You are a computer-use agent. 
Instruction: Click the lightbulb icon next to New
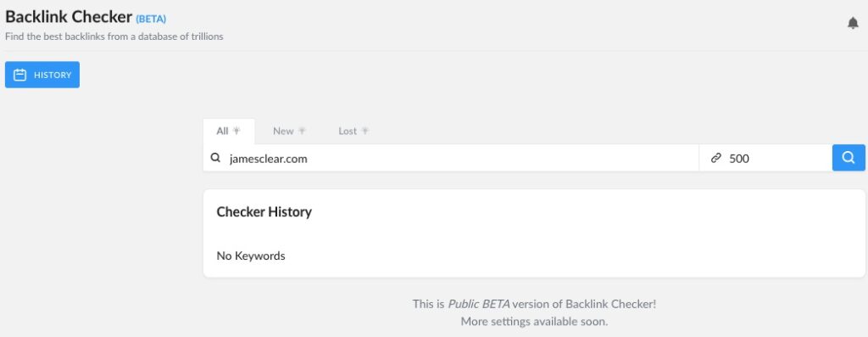302,131
